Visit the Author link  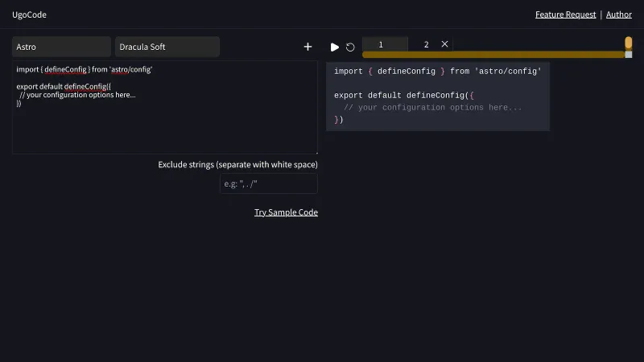click(x=618, y=14)
